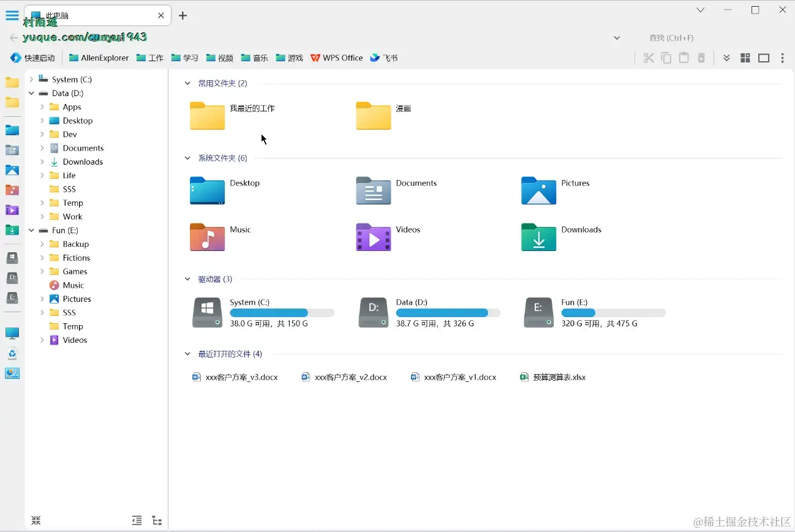Image resolution: width=795 pixels, height=532 pixels.
Task: Switch to the grid tile view icon
Action: (x=745, y=58)
